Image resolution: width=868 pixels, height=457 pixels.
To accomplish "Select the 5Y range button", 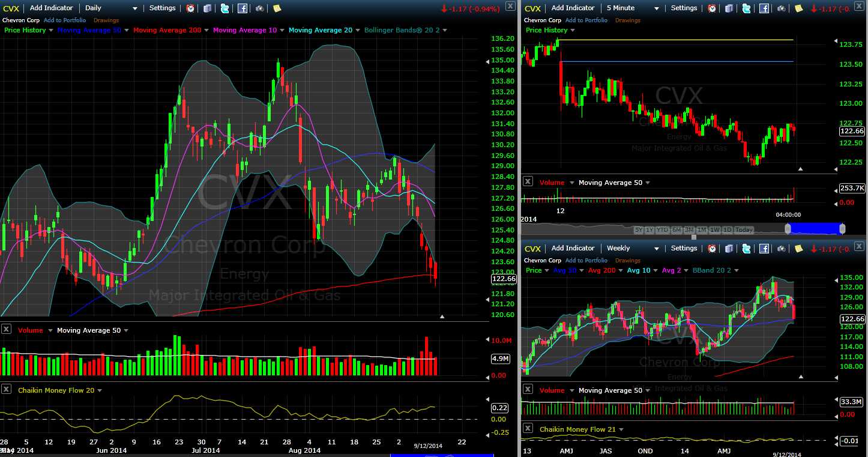I will pos(639,230).
